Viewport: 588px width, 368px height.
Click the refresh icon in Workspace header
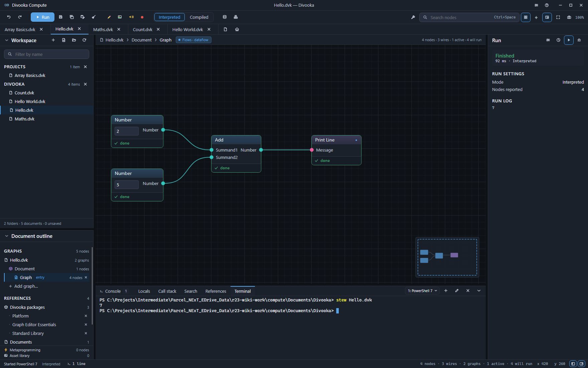pyautogui.click(x=84, y=40)
